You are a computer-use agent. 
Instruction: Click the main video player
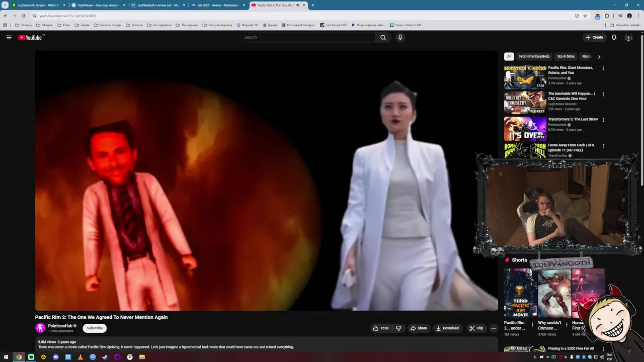pyautogui.click(x=267, y=180)
